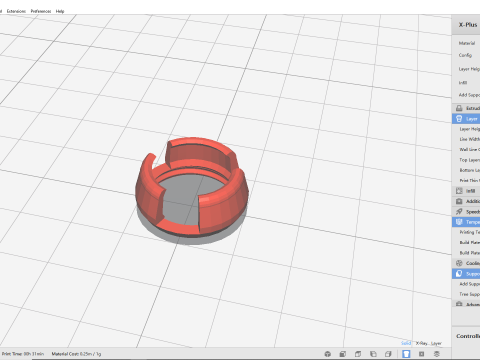
Task: Click the Advanced section briefcase icon
Action: [459, 304]
